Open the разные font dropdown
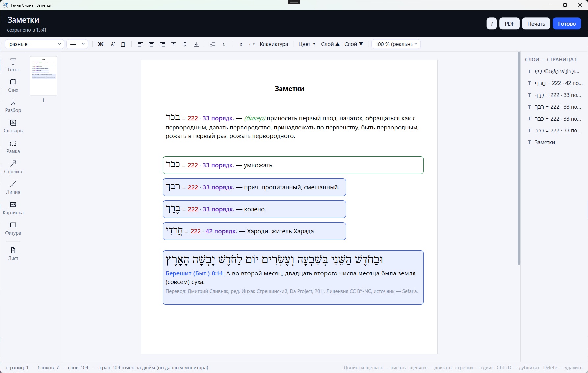 pyautogui.click(x=35, y=44)
